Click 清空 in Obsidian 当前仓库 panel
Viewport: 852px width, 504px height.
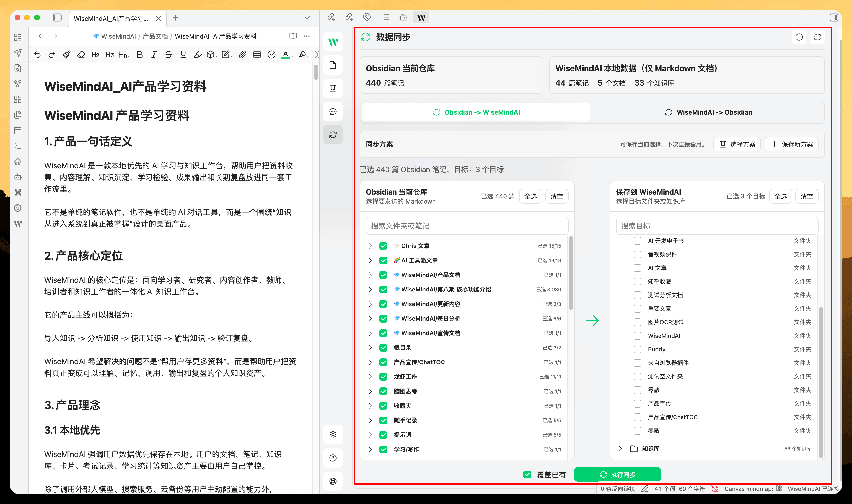click(x=557, y=197)
